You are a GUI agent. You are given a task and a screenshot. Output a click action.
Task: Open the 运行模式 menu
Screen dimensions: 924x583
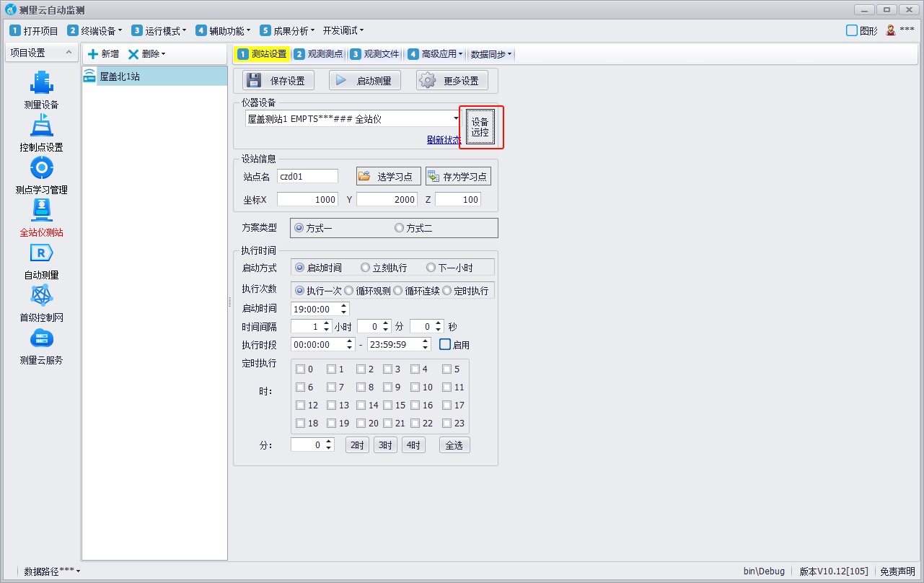pos(159,30)
